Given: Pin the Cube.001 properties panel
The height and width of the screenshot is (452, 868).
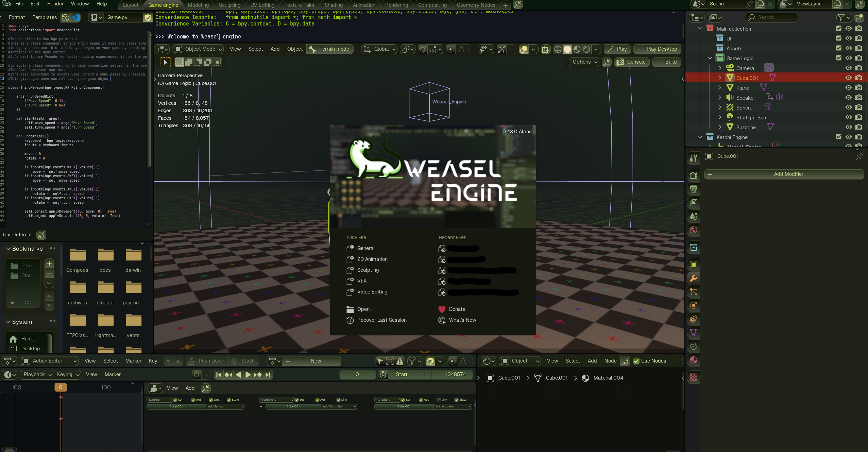Looking at the screenshot, I should click(x=860, y=156).
